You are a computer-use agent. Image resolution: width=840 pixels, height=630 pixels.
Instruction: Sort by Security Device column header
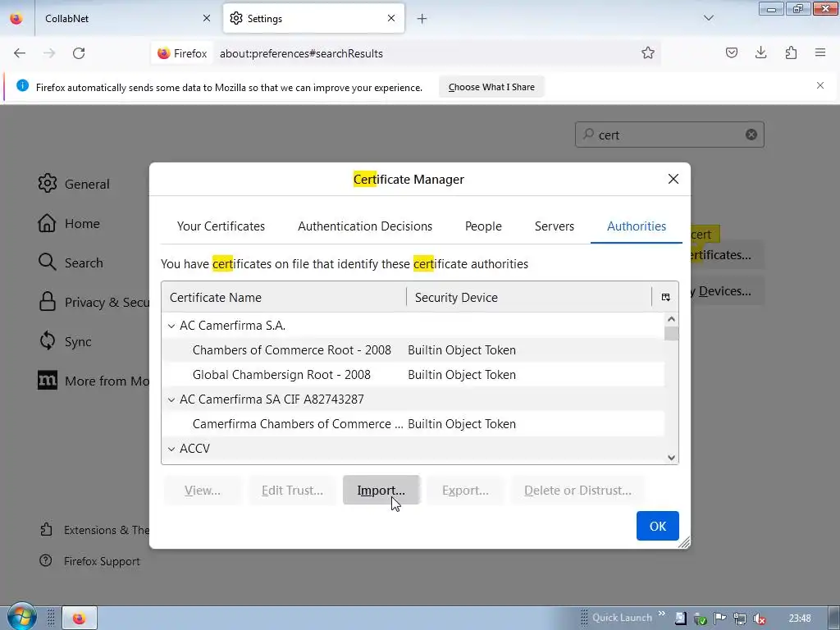click(529, 297)
